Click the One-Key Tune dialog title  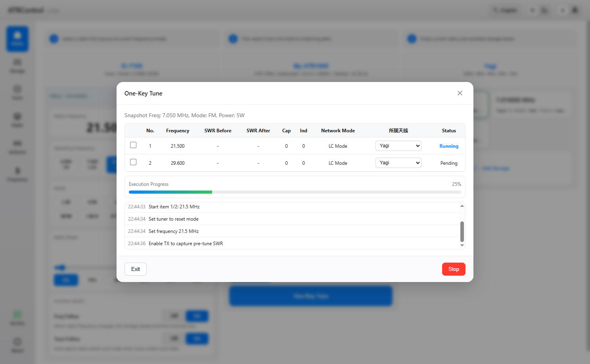143,93
